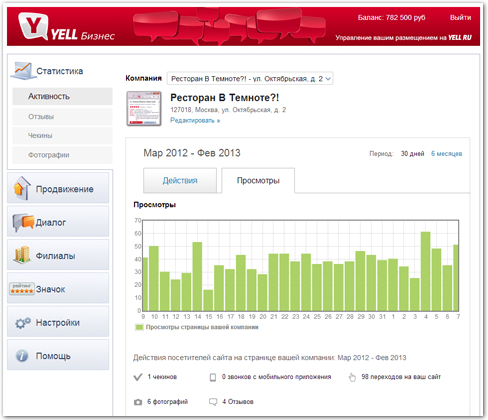488x420 pixels.
Task: Switch to the Действия tab
Action: click(180, 180)
